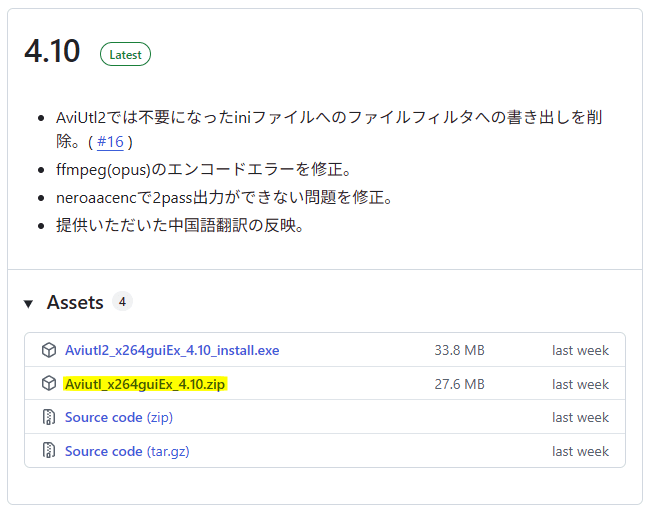Click last week on install.exe row

[x=580, y=350]
